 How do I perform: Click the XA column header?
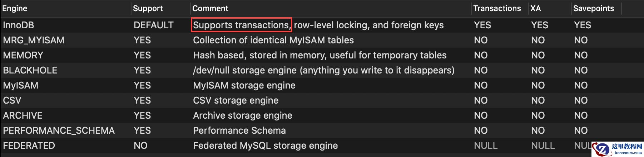535,8
